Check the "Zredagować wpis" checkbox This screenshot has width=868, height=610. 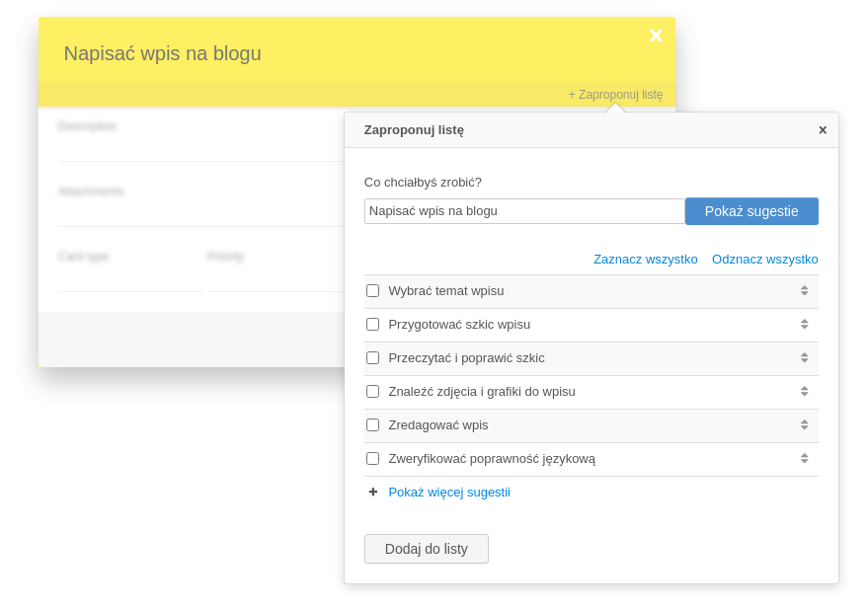tap(372, 424)
